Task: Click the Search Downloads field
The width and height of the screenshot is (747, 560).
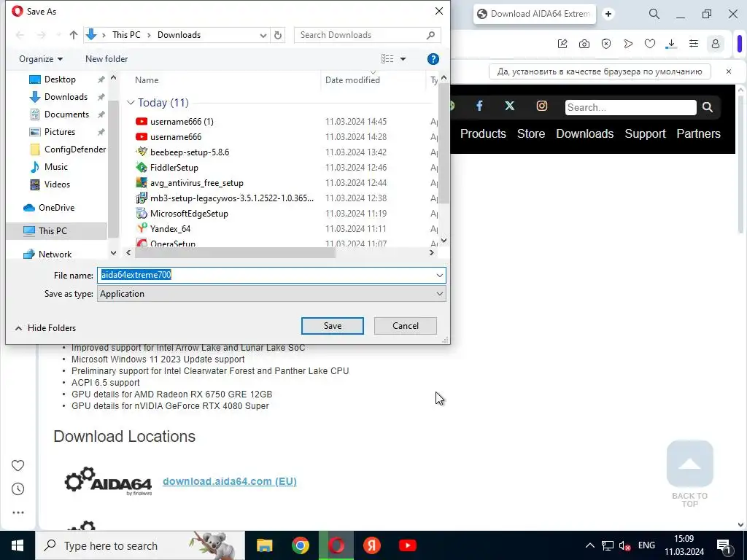Action: [x=367, y=35]
